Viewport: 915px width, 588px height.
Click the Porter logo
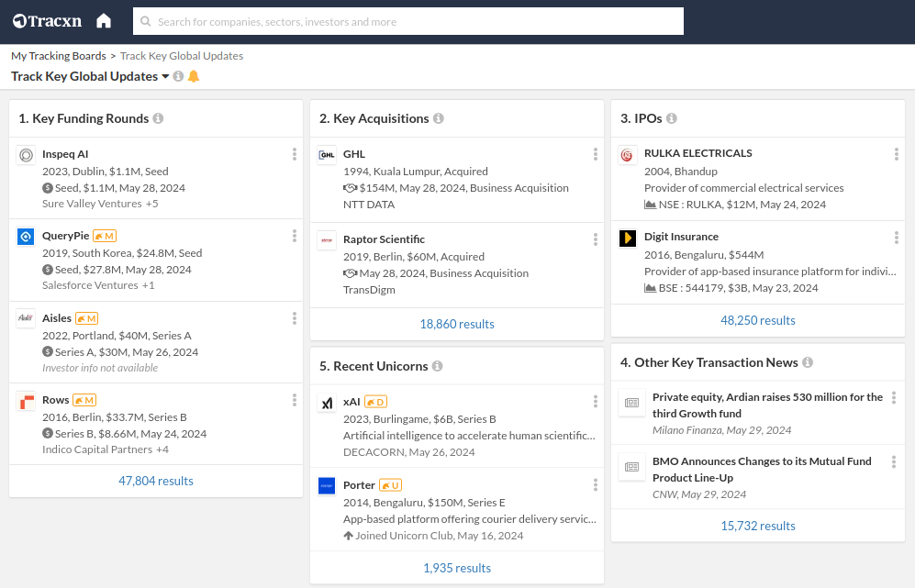click(327, 486)
